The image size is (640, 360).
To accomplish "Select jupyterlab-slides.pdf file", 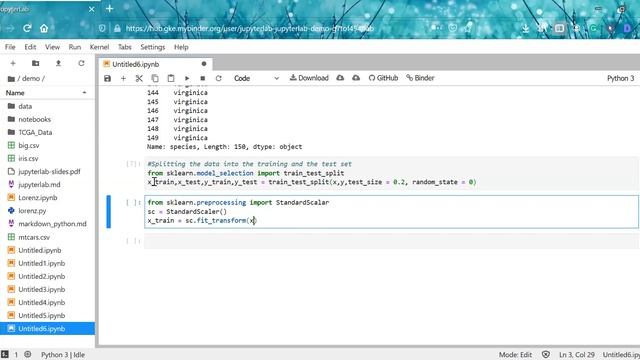I will pyautogui.click(x=47, y=171).
